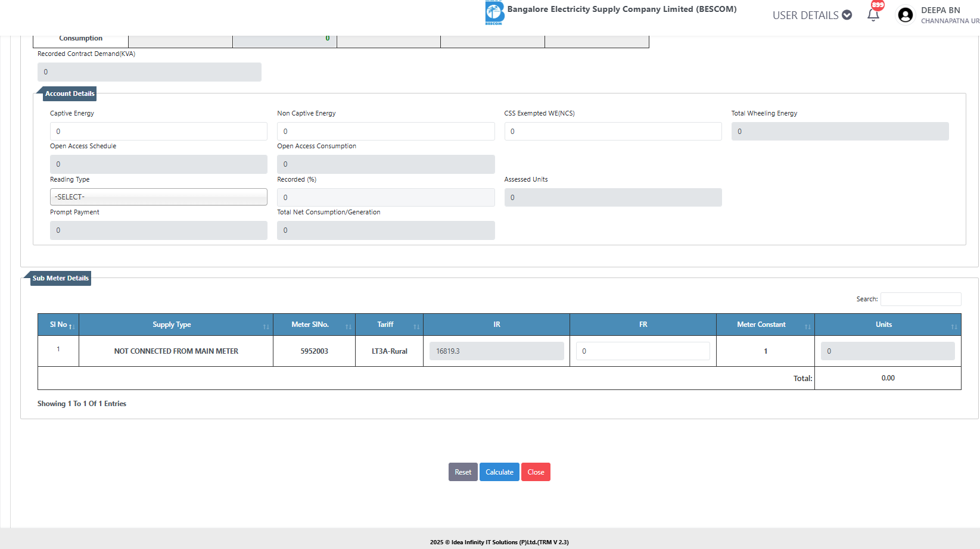Expand the USER DETAILS dropdown

(812, 15)
